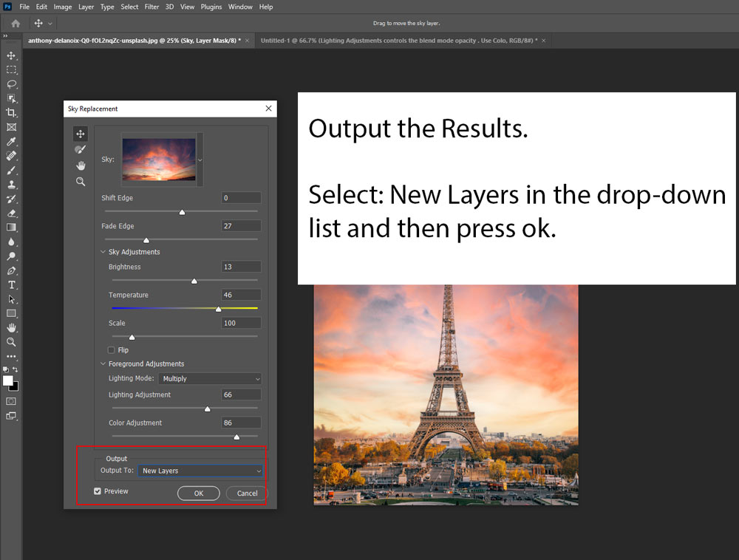Uncheck the Preview checkbox
This screenshot has height=560, width=739.
click(x=98, y=491)
